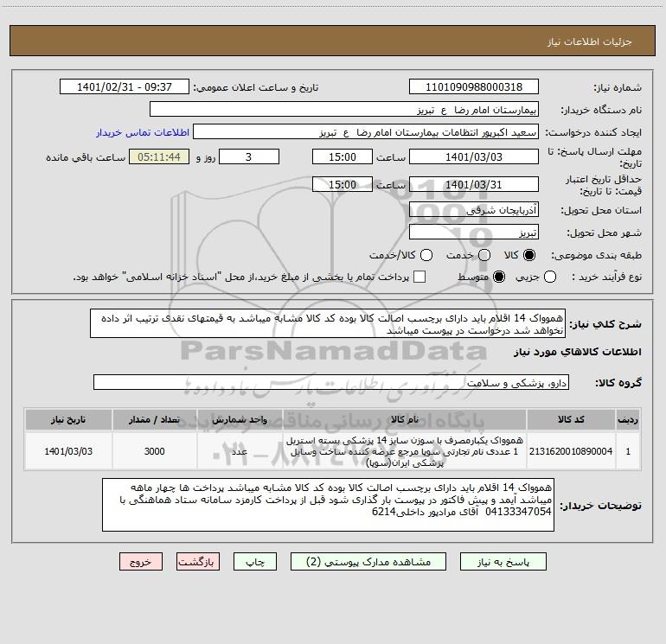Toggle the Islamic treasury payment checkbox
This screenshot has width=666, height=644.
(x=419, y=277)
